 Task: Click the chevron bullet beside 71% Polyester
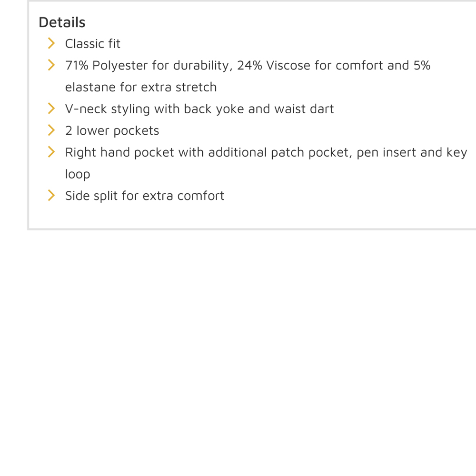(x=51, y=65)
